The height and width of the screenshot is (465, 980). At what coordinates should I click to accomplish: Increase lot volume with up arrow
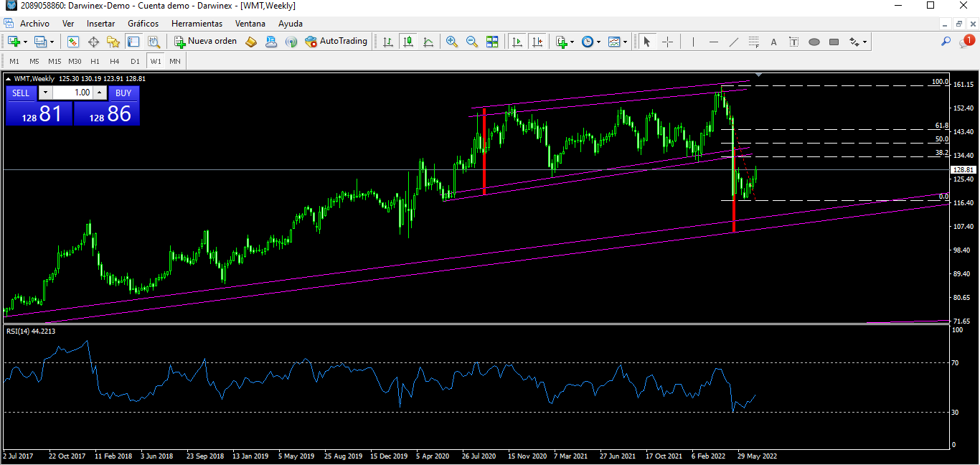point(100,93)
